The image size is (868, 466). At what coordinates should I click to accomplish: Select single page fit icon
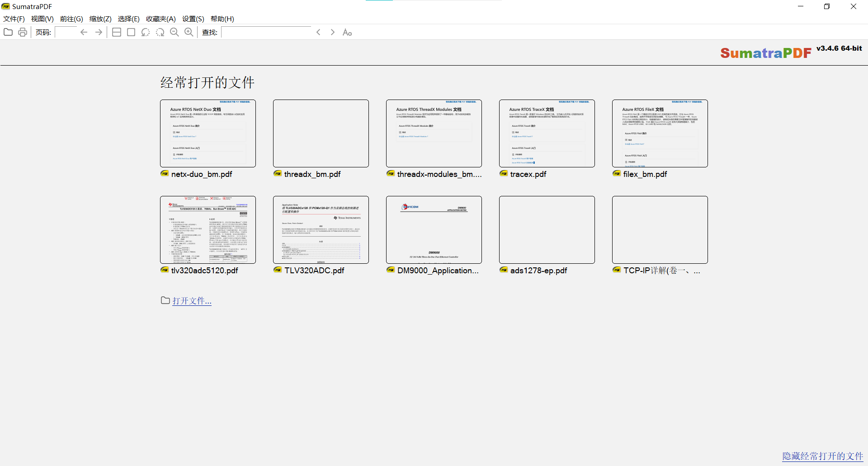coord(131,32)
